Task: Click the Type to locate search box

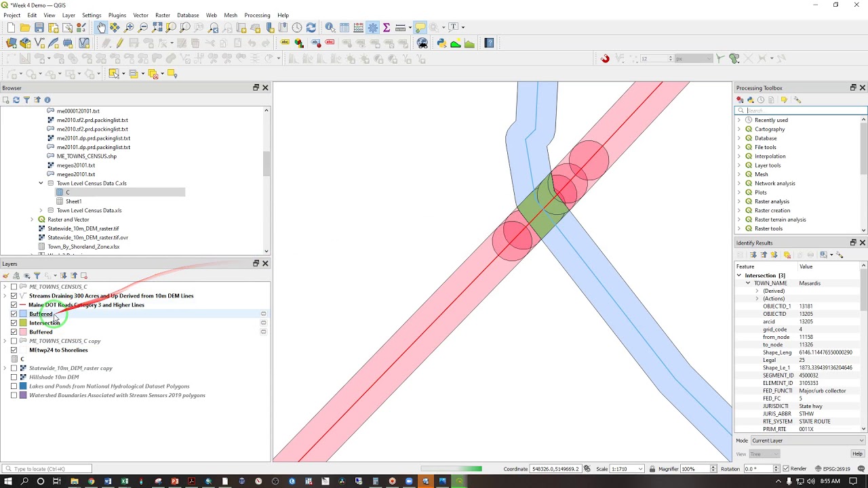Action: coord(47,469)
